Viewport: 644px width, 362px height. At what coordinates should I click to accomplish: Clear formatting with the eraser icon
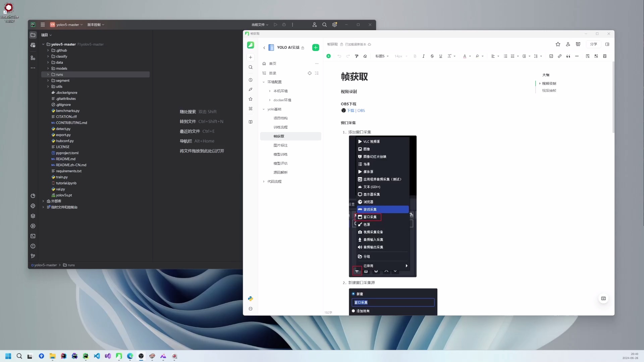point(365,56)
